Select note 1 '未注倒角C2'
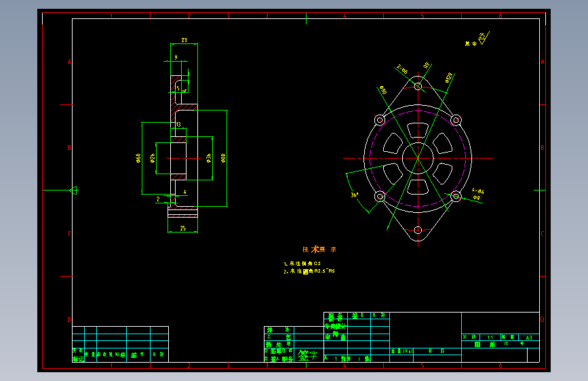Image resolution: width=588 pixels, height=381 pixels. pyautogui.click(x=302, y=264)
